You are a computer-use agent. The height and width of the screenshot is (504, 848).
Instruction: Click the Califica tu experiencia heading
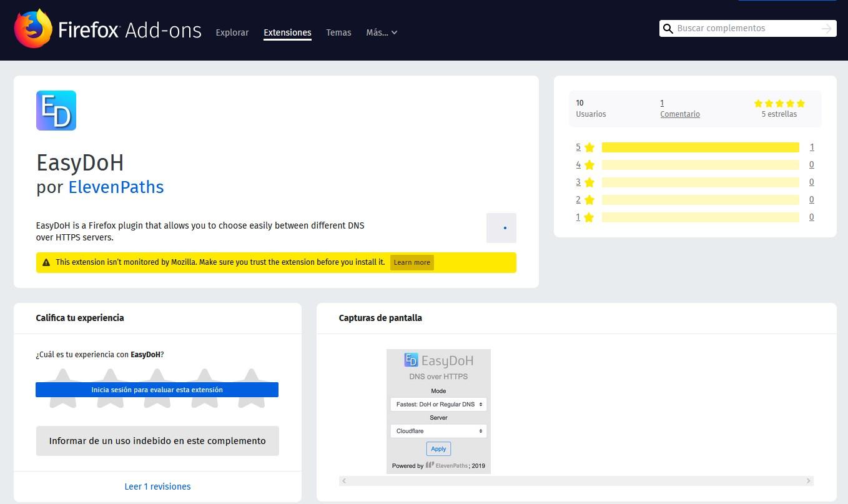[80, 318]
